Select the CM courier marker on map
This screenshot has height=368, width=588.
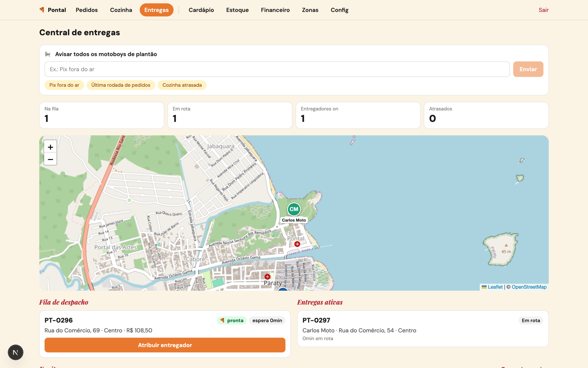coord(294,209)
